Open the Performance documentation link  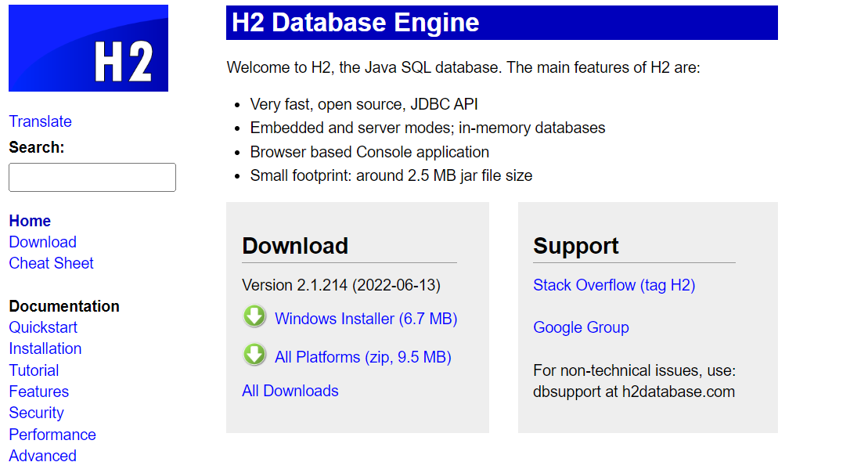[52, 435]
